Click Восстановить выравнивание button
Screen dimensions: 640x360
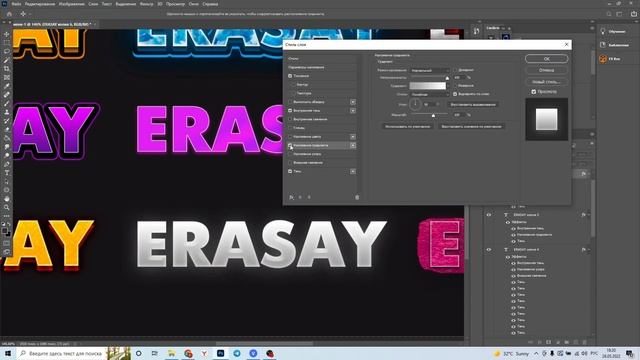click(473, 104)
